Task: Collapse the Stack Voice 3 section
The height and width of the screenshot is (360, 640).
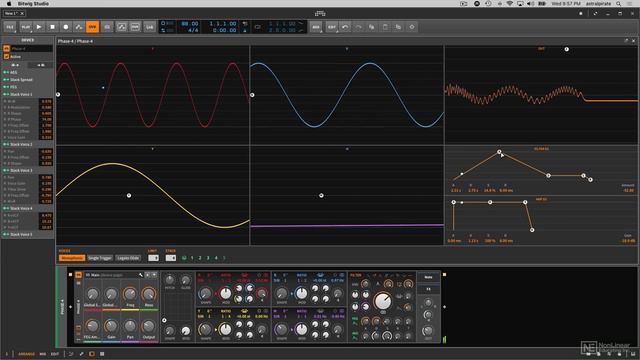Action: [6, 170]
